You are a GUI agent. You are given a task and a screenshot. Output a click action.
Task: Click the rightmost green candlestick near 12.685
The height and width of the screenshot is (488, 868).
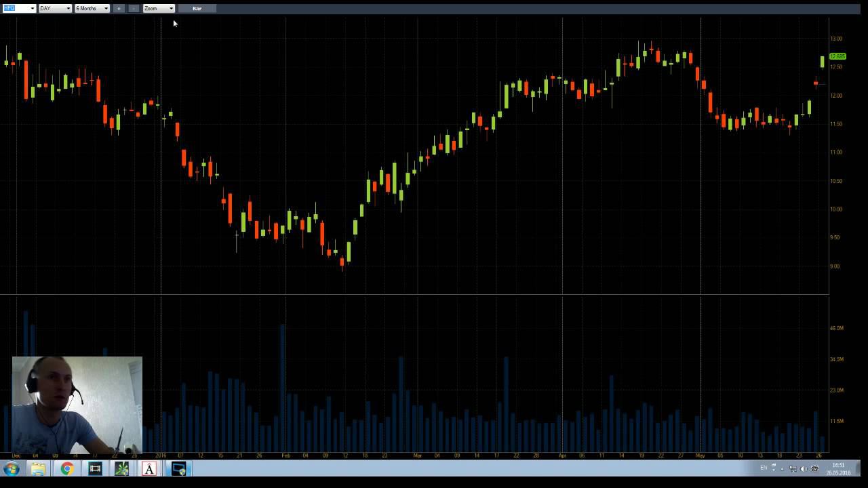point(823,62)
